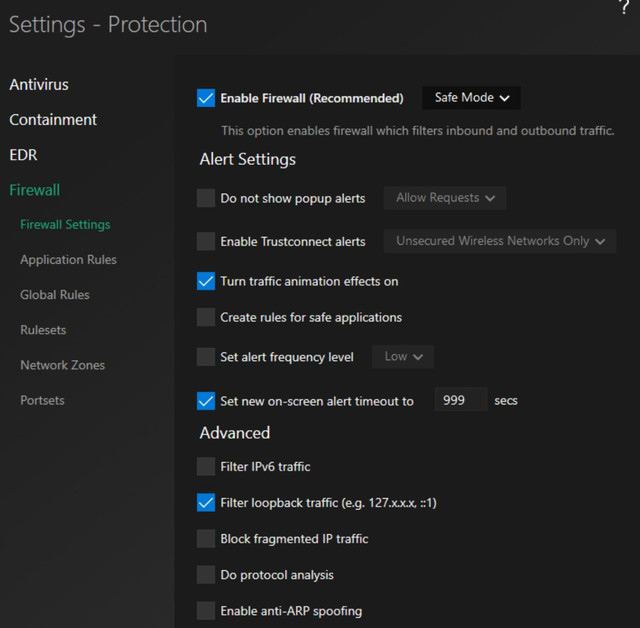Go to EDR settings section
This screenshot has height=628, width=640.
(x=23, y=155)
